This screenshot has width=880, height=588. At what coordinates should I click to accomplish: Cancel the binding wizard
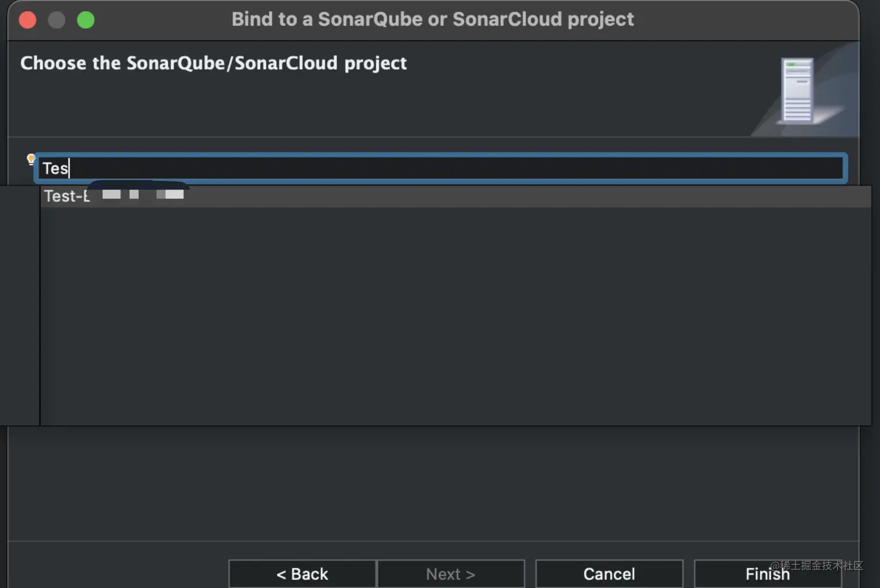(609, 574)
